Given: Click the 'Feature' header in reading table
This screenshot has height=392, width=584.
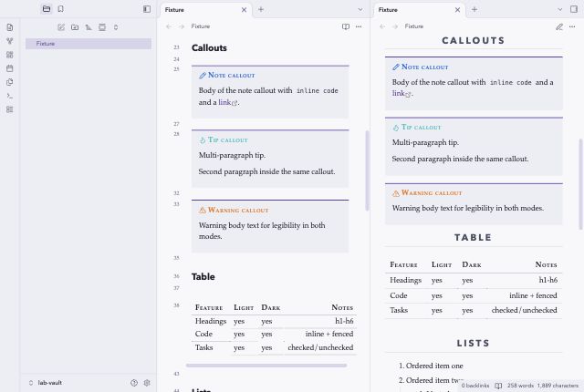Looking at the screenshot, I should click(403, 264).
